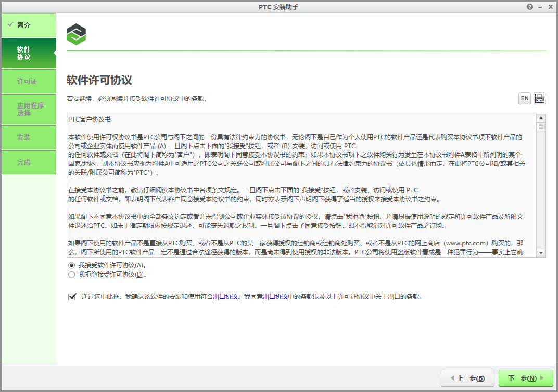Go back to the 简介 step
558x392 pixels.
pos(29,24)
